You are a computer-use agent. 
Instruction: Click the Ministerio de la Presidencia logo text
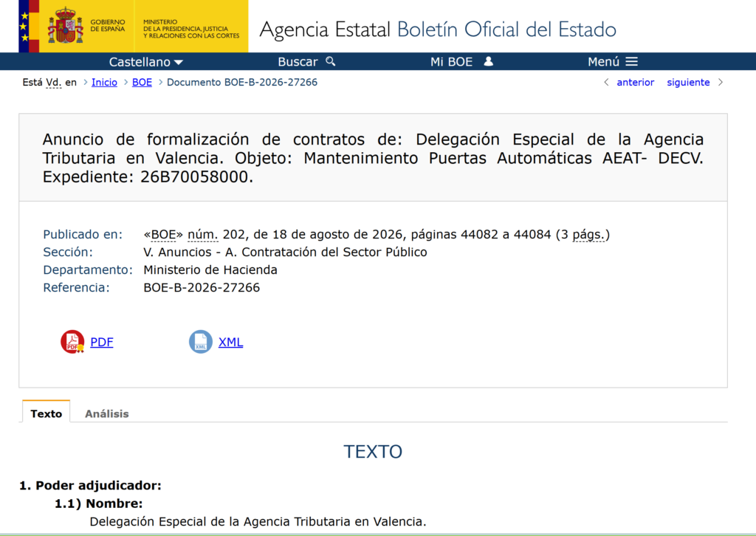[191, 29]
